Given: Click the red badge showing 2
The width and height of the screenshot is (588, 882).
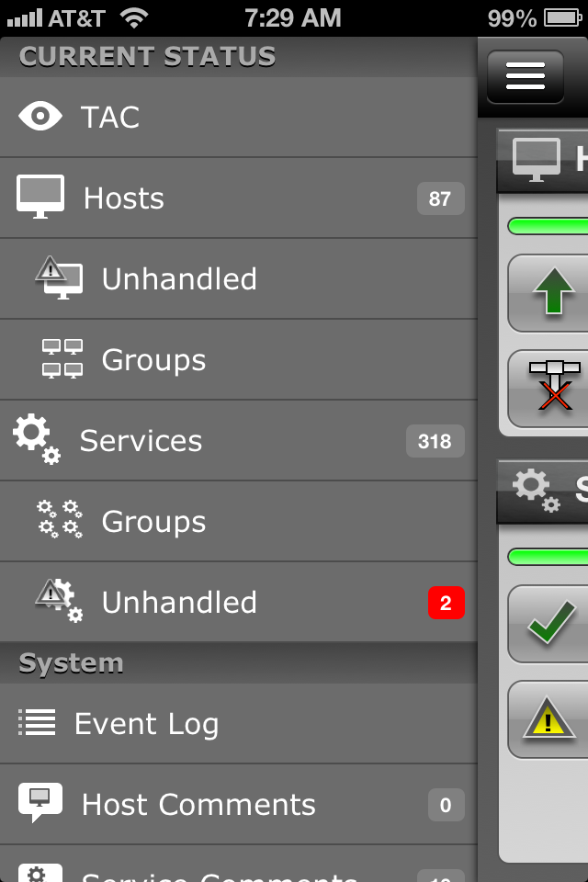Looking at the screenshot, I should point(447,603).
